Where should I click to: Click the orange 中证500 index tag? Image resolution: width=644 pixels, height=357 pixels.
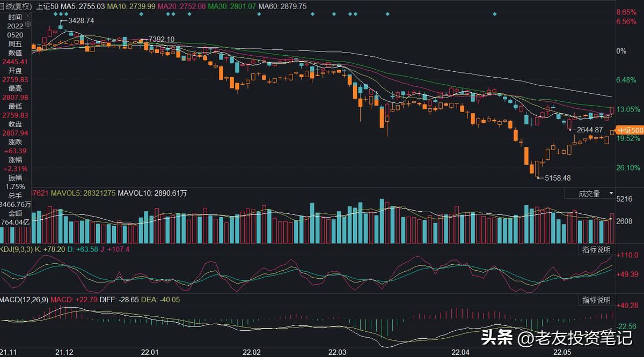click(x=630, y=130)
